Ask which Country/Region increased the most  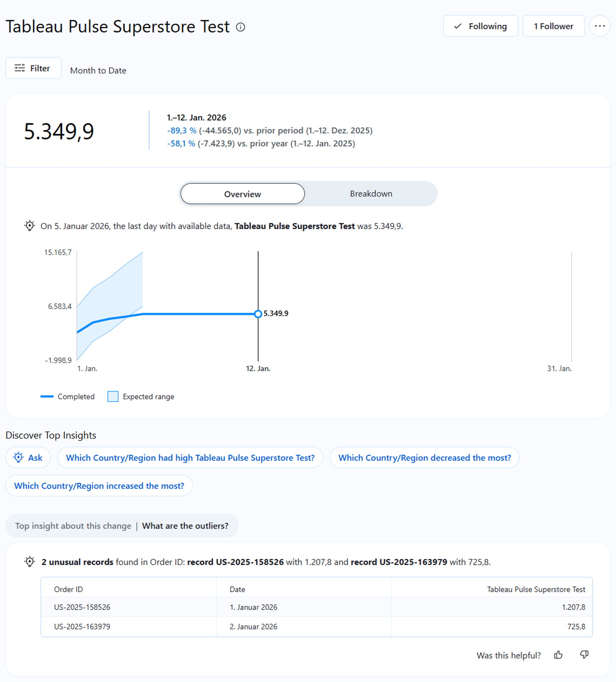coord(99,486)
